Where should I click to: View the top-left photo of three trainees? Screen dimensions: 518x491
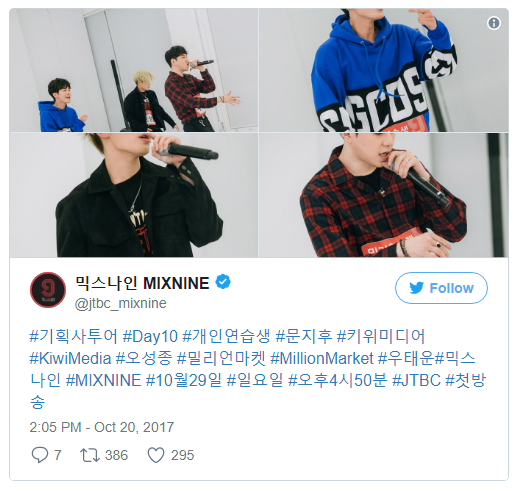point(134,70)
